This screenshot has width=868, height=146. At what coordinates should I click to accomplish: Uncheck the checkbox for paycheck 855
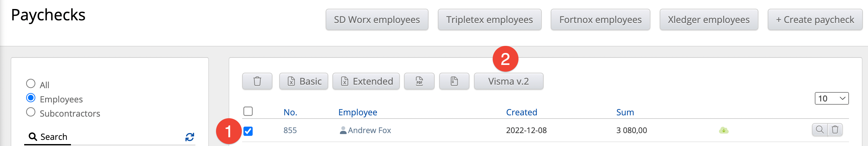[x=248, y=131]
